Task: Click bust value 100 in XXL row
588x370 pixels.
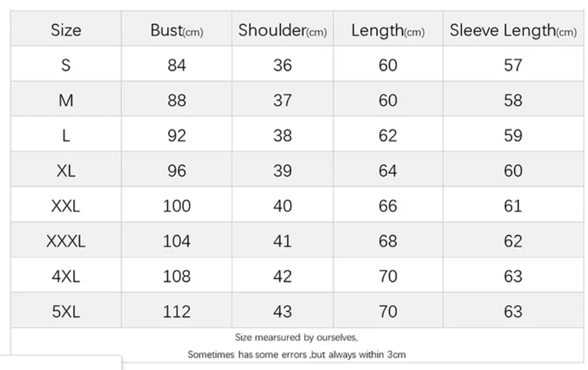Action: point(177,206)
